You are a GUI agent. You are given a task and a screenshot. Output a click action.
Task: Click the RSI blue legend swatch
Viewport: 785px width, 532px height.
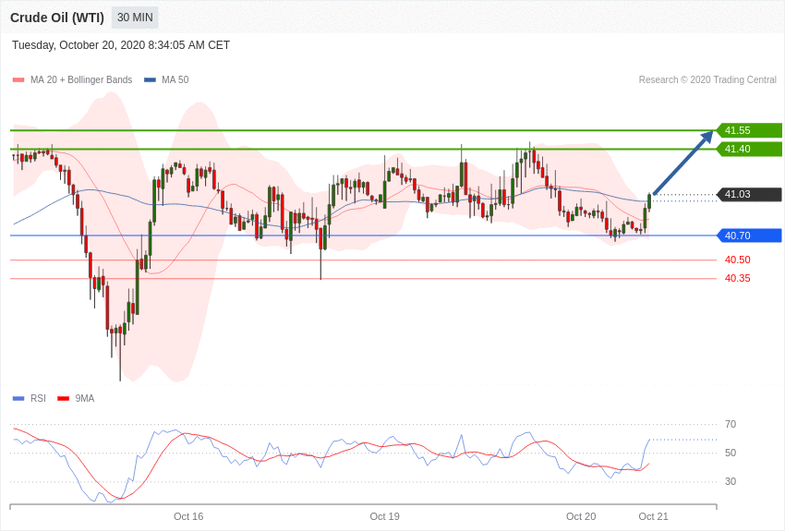(18, 399)
